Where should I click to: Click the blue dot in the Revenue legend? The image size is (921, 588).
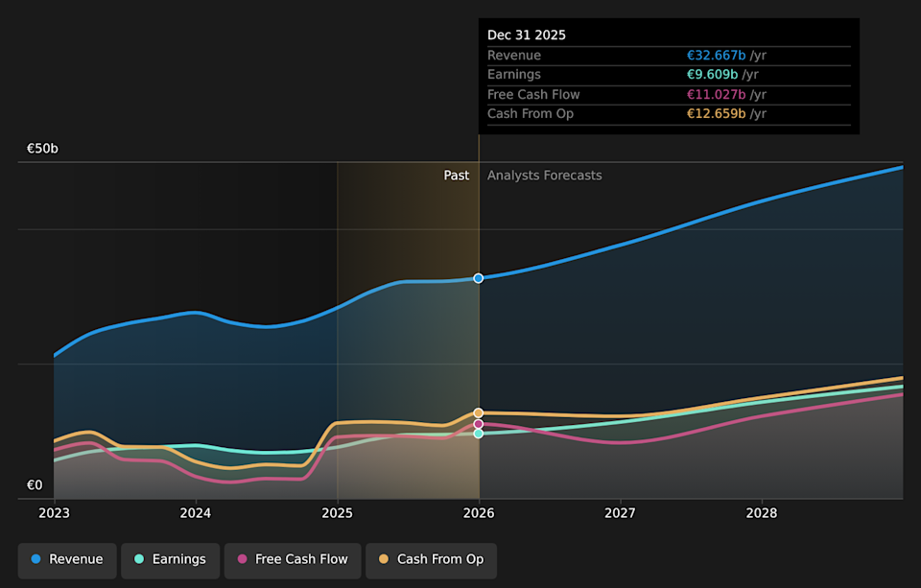36,559
